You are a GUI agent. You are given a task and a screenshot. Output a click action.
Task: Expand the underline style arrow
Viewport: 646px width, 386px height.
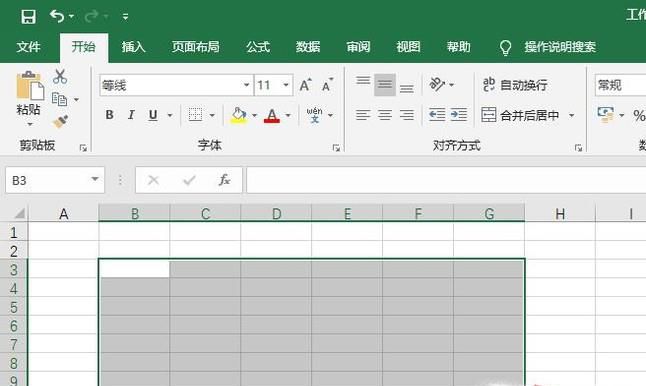170,115
